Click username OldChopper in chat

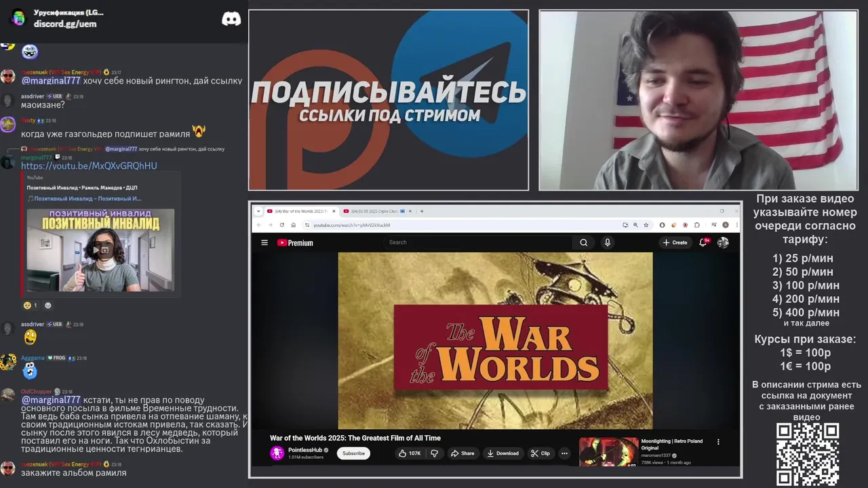tap(36, 392)
